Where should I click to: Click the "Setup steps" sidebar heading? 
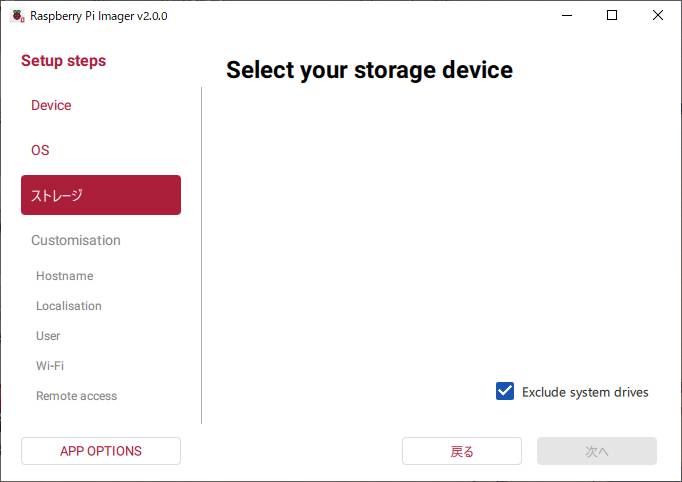(x=63, y=61)
